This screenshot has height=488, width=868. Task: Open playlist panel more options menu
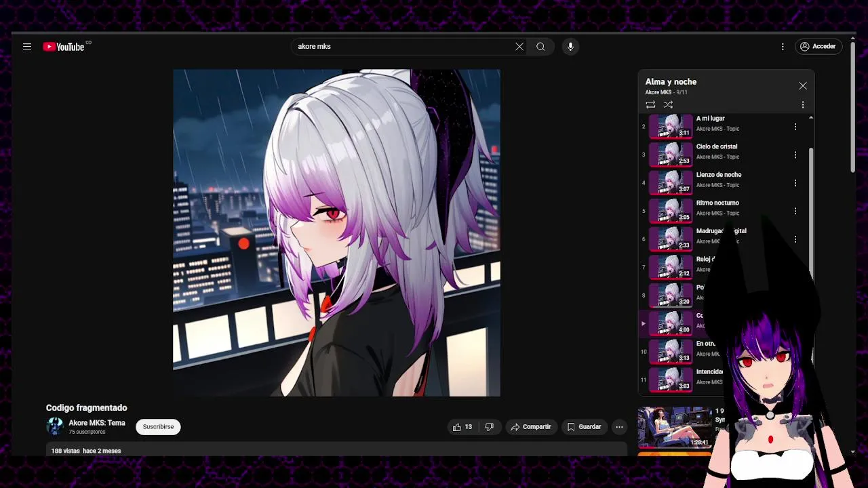(803, 104)
